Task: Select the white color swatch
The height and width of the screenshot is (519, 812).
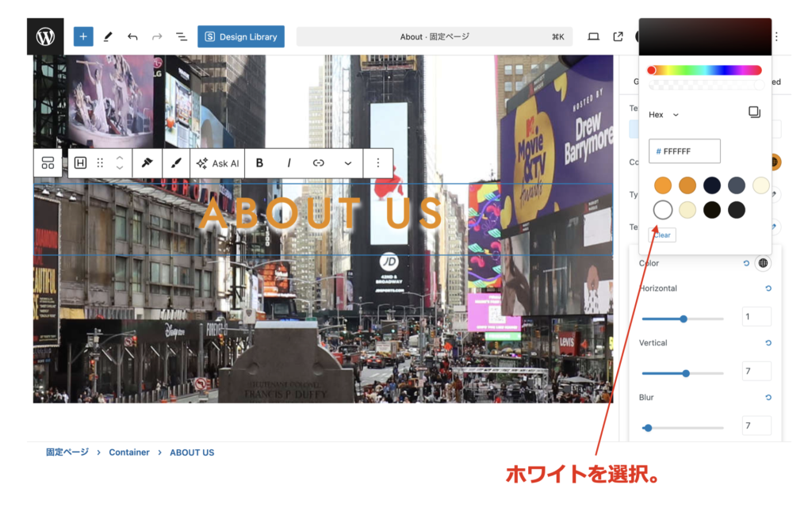Action: coord(663,210)
